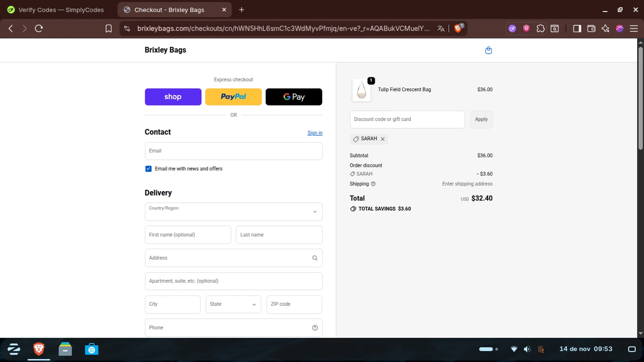Screen dimensions: 644x362
Task: Open the profile avatar icon in toolbar
Action: [620, 28]
